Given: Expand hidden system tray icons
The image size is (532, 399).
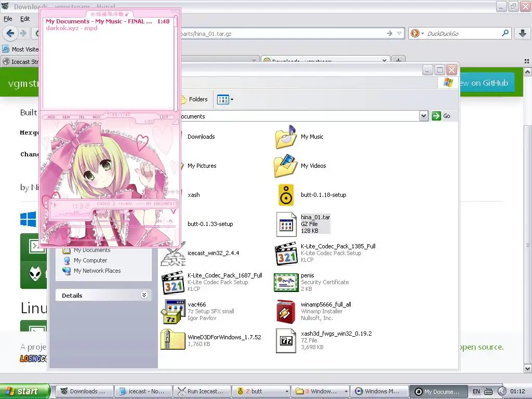Looking at the screenshot, I should coord(502,391).
